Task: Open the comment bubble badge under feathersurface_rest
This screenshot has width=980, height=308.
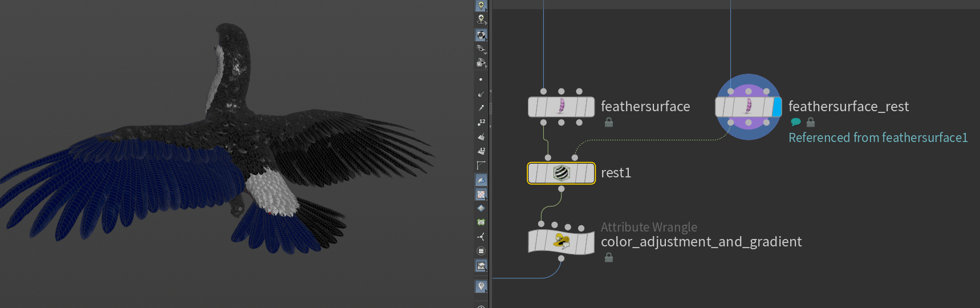Action: tap(796, 122)
